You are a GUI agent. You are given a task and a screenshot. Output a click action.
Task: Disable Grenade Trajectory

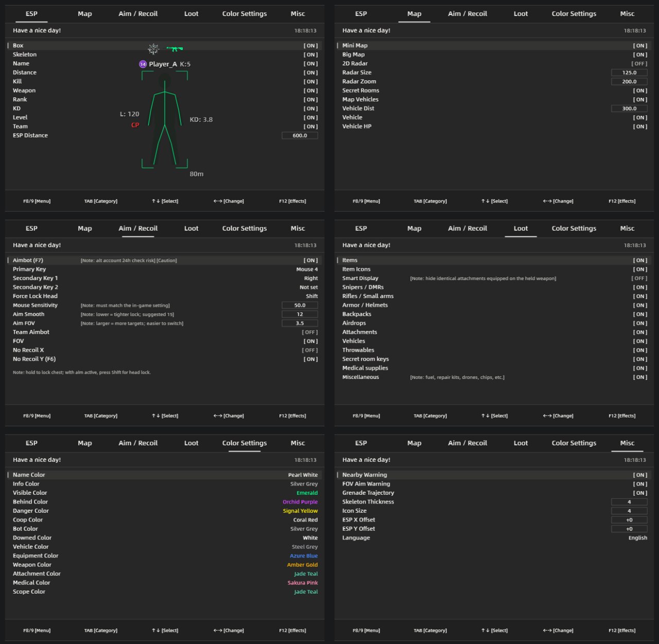click(x=640, y=493)
